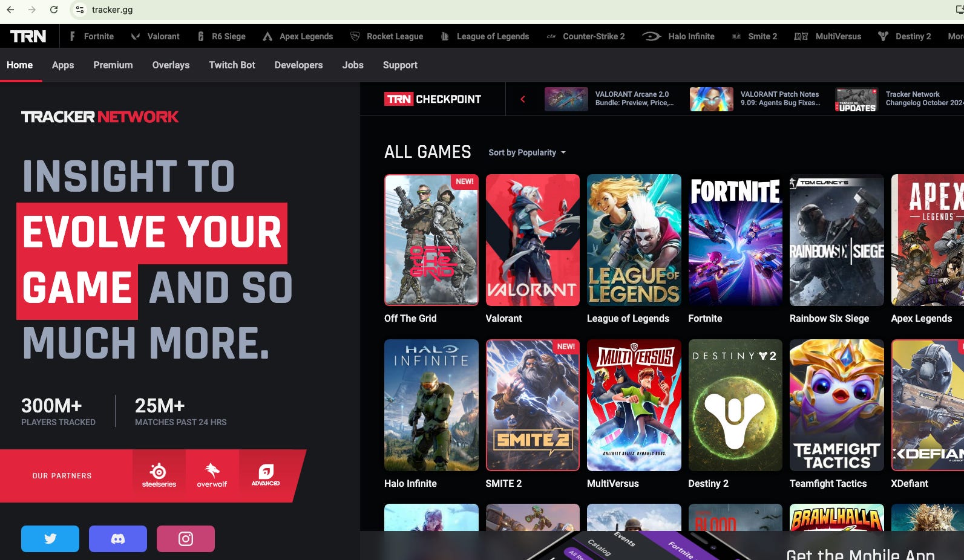Open Valorant in the top game bar
This screenshot has height=560, width=964.
click(156, 36)
